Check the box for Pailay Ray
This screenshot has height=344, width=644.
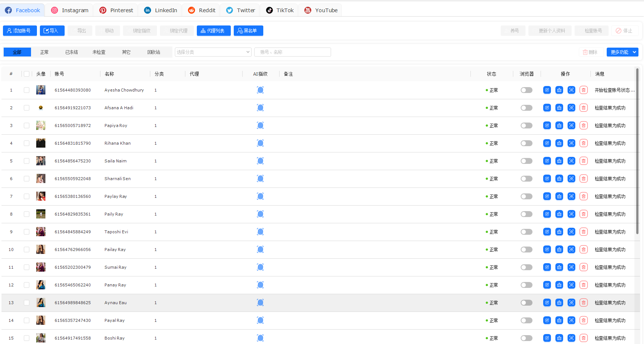coord(27,250)
